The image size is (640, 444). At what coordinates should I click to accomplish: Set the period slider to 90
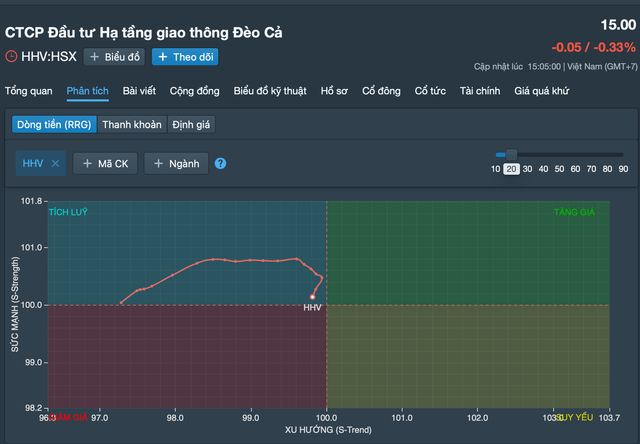click(x=623, y=169)
